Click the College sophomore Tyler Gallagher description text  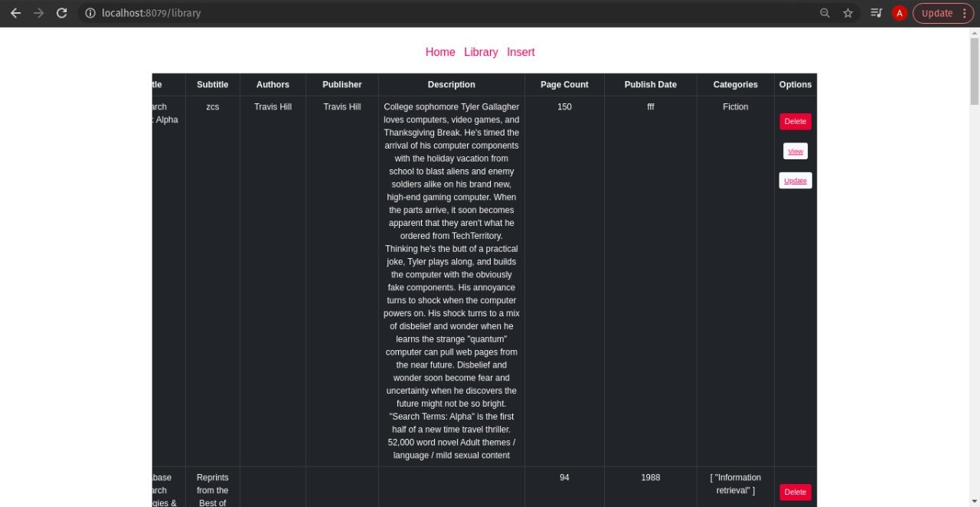click(x=452, y=281)
